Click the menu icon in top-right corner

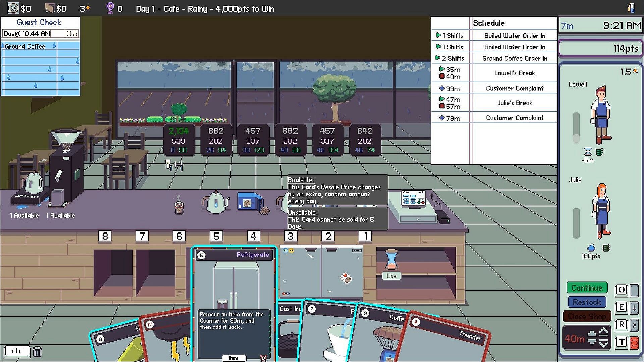[x=632, y=8]
